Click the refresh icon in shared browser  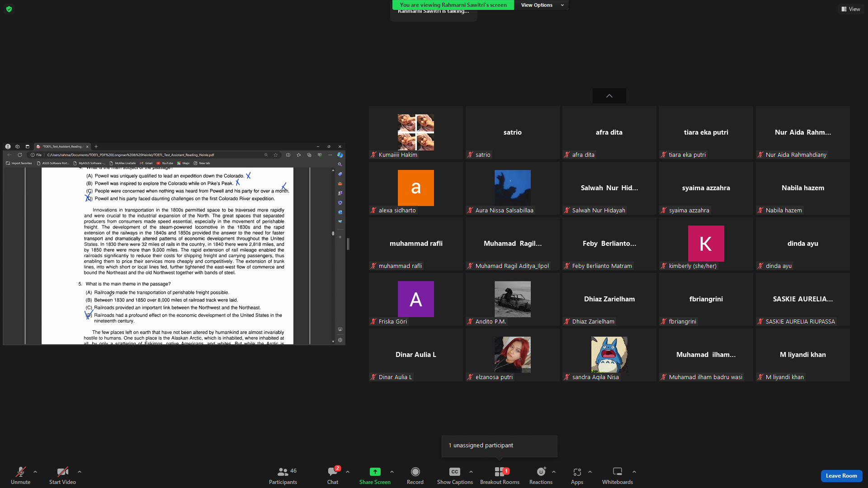pyautogui.click(x=20, y=155)
